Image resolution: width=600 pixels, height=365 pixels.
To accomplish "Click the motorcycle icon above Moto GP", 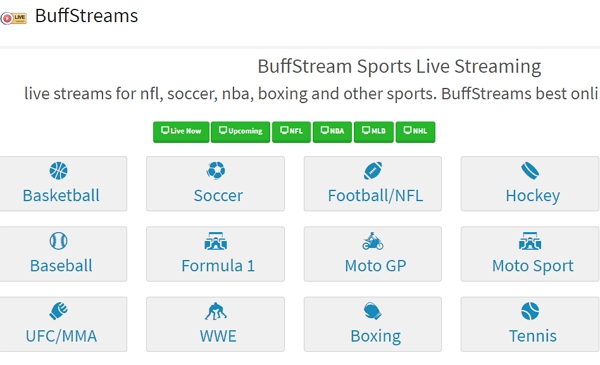I will (x=373, y=241).
